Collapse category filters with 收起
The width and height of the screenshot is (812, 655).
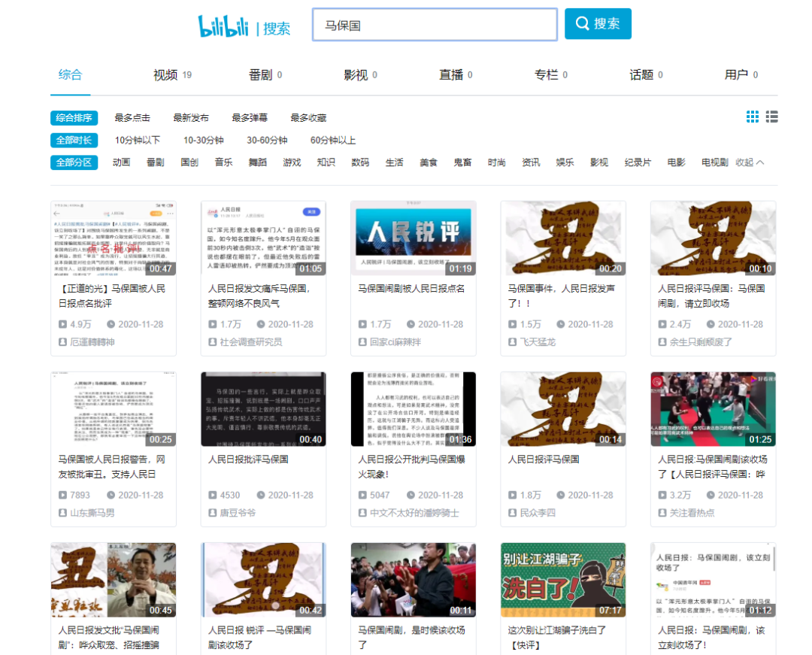(749, 162)
